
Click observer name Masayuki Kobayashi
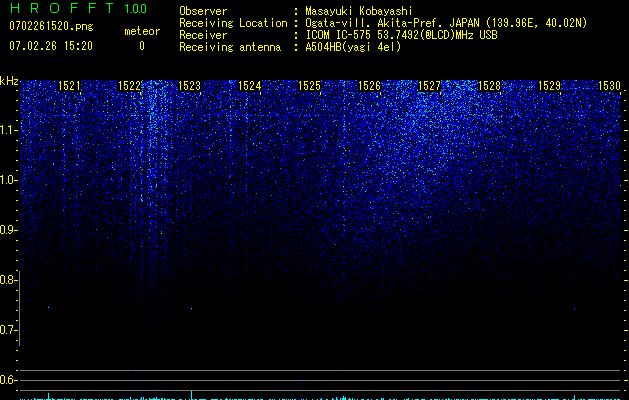pyautogui.click(x=359, y=11)
